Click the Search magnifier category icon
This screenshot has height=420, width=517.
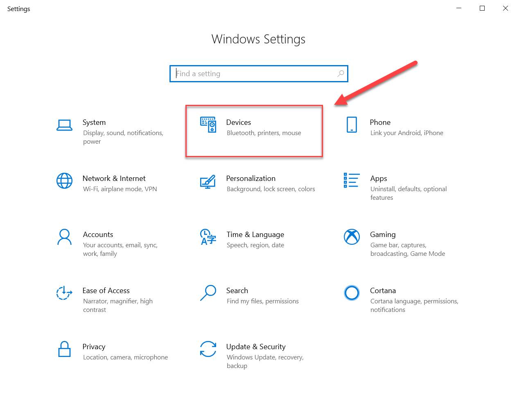pos(208,293)
